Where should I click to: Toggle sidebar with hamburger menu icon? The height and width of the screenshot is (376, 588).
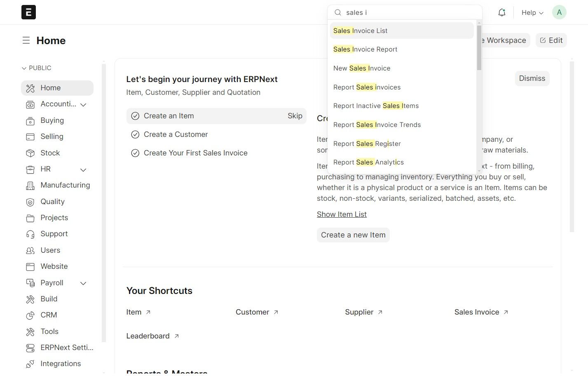click(26, 40)
